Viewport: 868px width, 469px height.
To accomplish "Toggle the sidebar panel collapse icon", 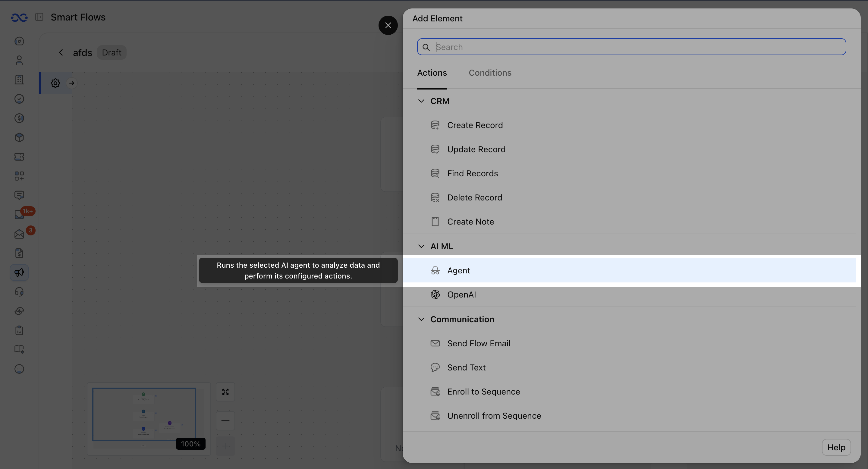I will click(39, 17).
